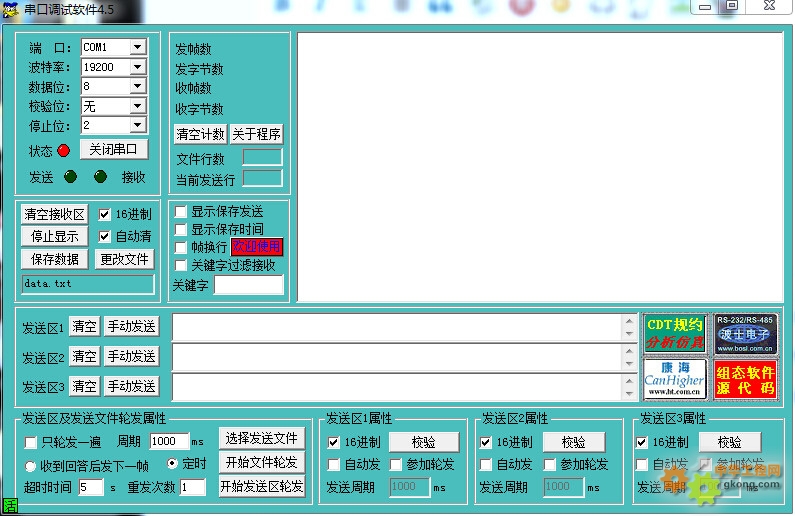The width and height of the screenshot is (795, 516).
Task: Clear 发送区1 with 清空
Action: [84, 326]
